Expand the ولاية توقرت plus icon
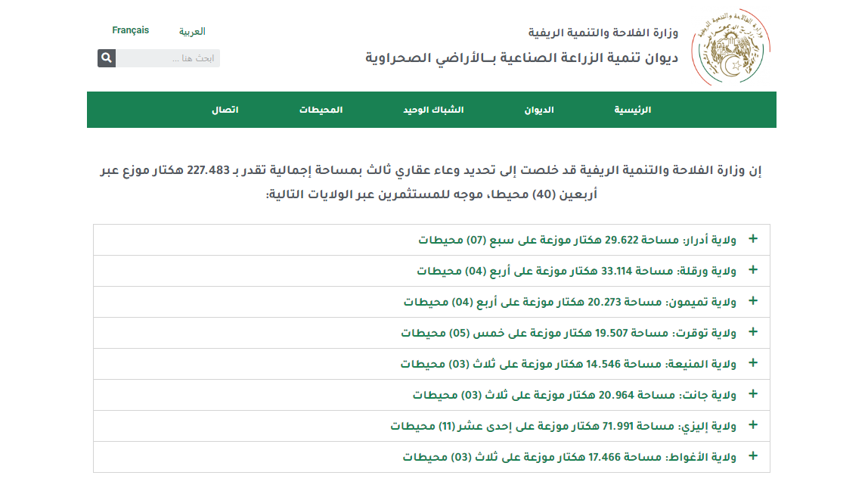 coord(752,332)
